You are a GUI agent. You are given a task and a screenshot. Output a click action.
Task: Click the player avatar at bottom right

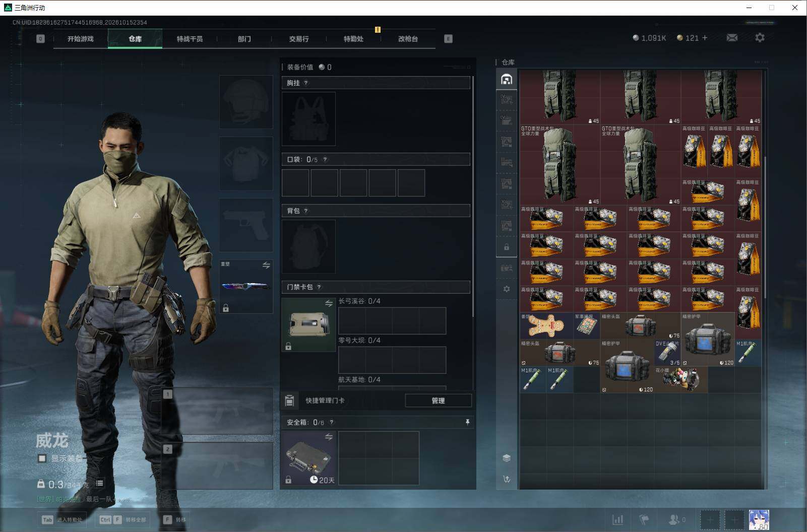pyautogui.click(x=759, y=520)
